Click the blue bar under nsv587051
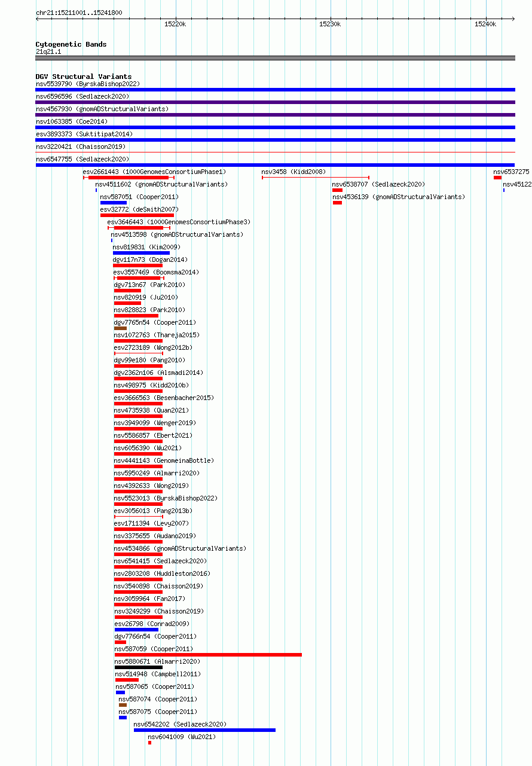 (114, 203)
